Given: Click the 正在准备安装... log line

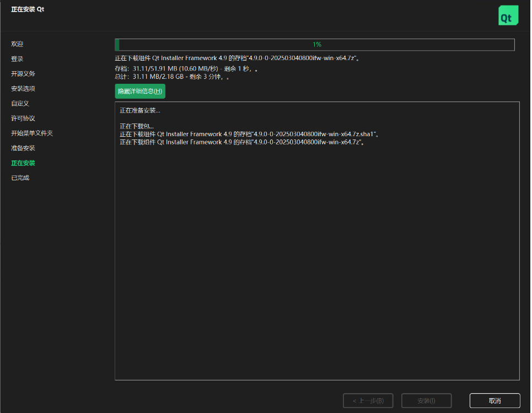Looking at the screenshot, I should [x=140, y=110].
